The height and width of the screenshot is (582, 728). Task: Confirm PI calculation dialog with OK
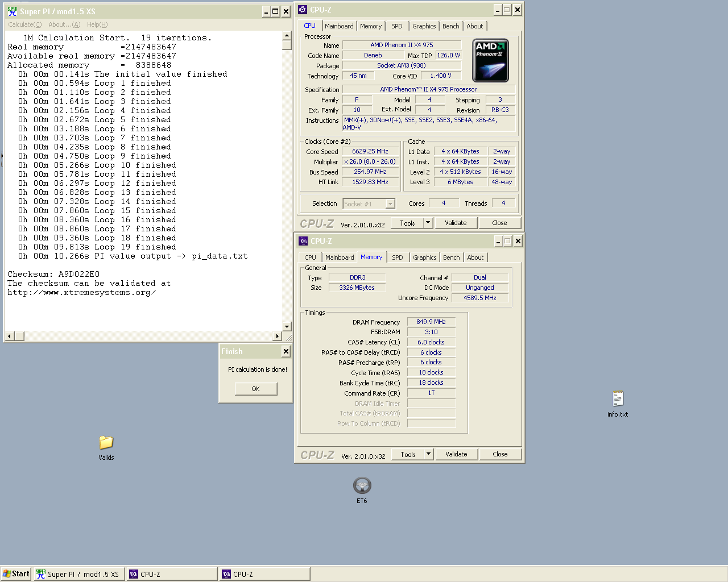[255, 389]
